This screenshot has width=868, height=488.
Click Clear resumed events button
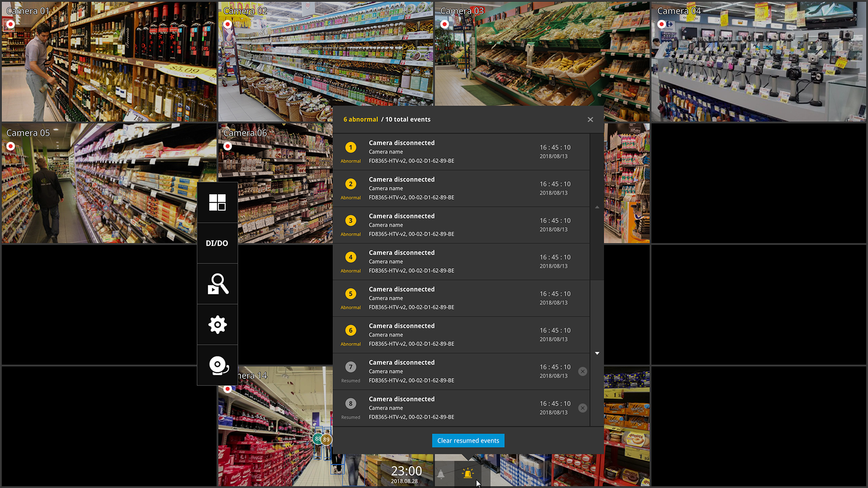point(468,441)
